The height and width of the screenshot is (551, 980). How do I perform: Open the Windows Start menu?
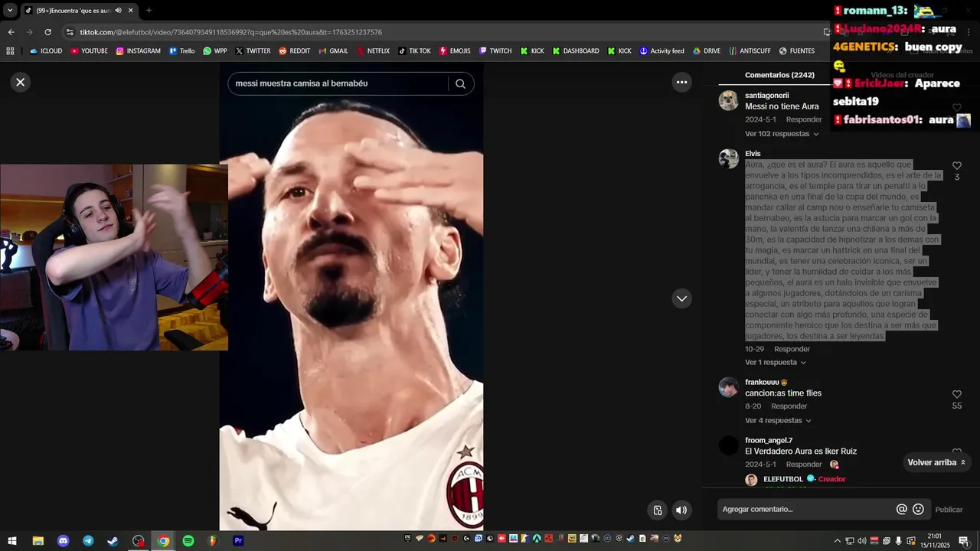(x=12, y=540)
